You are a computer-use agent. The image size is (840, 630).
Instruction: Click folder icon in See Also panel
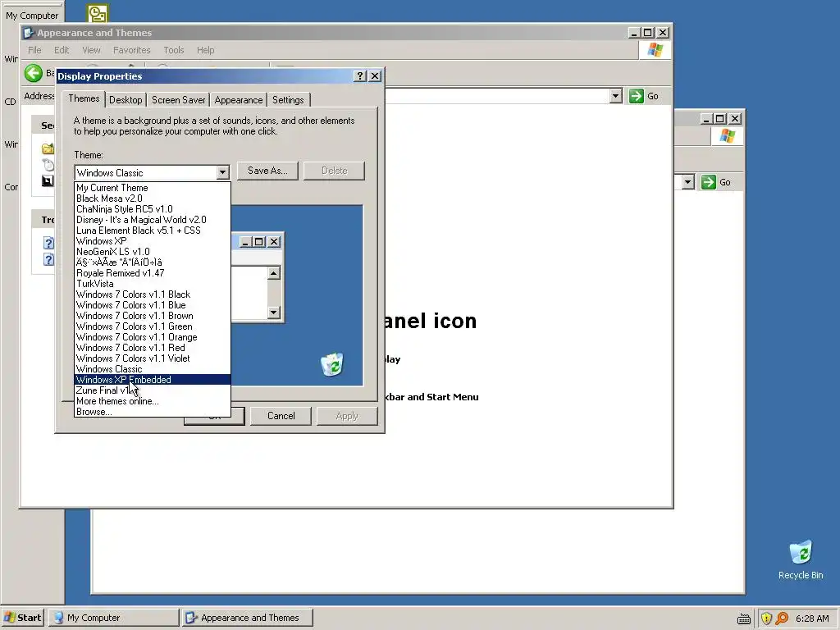(48, 148)
